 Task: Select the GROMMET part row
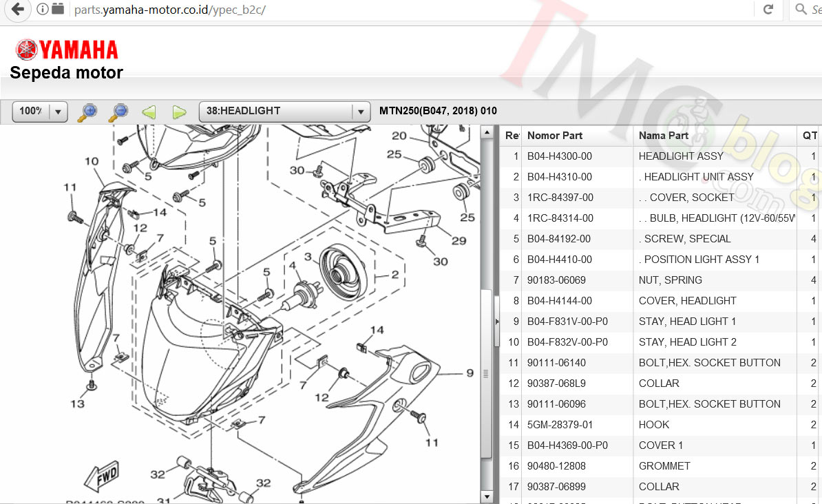pyautogui.click(x=660, y=466)
